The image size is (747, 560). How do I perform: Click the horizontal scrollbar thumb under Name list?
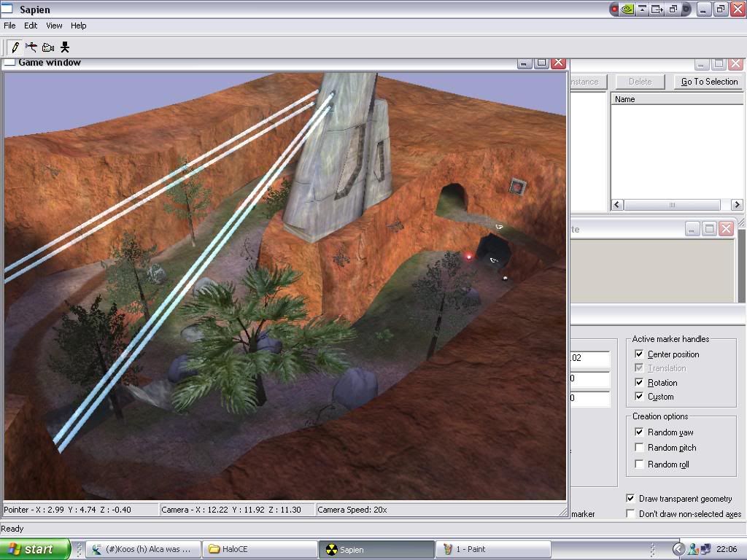(x=672, y=205)
